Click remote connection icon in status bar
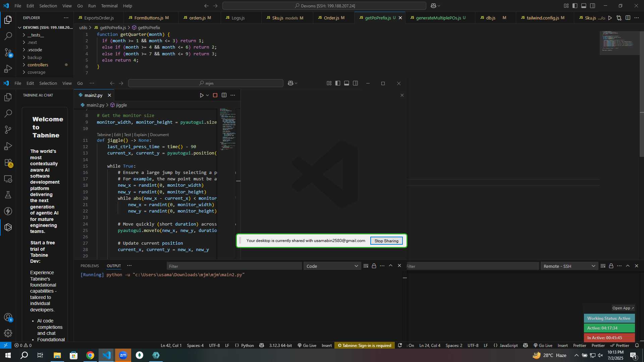The image size is (644, 362). tap(6, 345)
